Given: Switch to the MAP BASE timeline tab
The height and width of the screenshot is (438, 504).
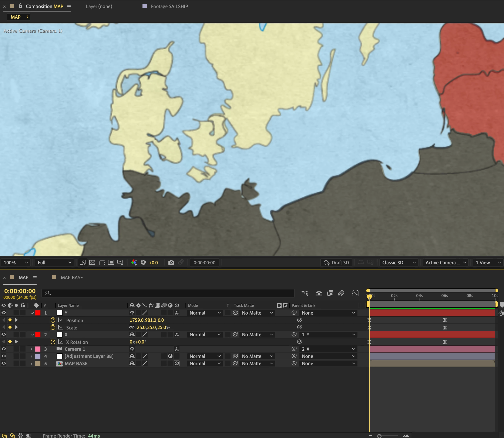Looking at the screenshot, I should [x=71, y=277].
